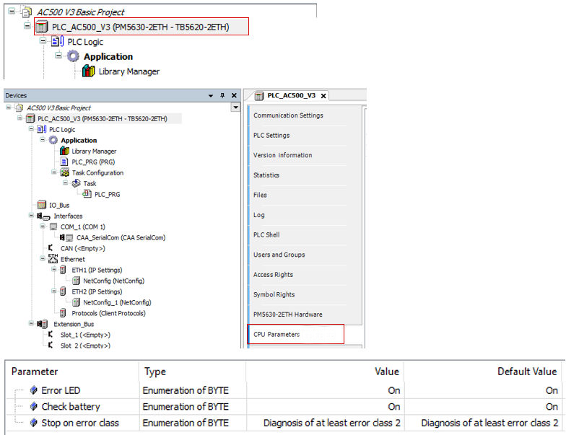Select the Extension_Bus icon
The image size is (566, 435).
click(x=43, y=324)
